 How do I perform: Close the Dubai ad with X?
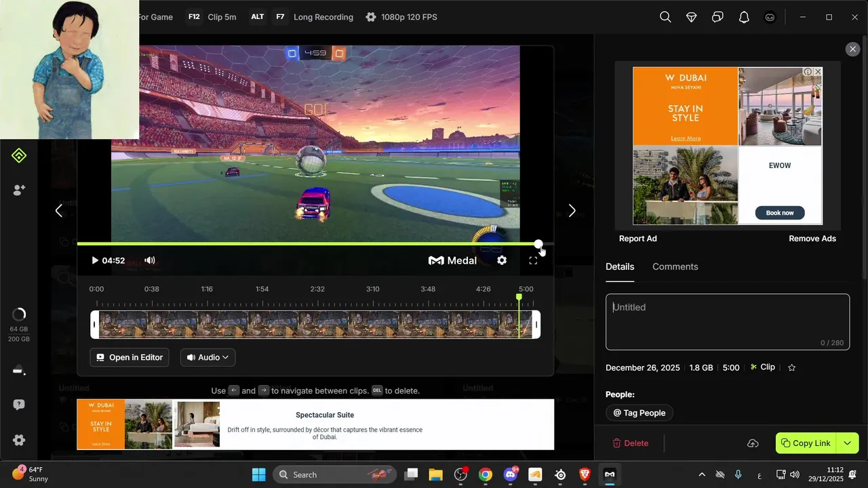(818, 71)
